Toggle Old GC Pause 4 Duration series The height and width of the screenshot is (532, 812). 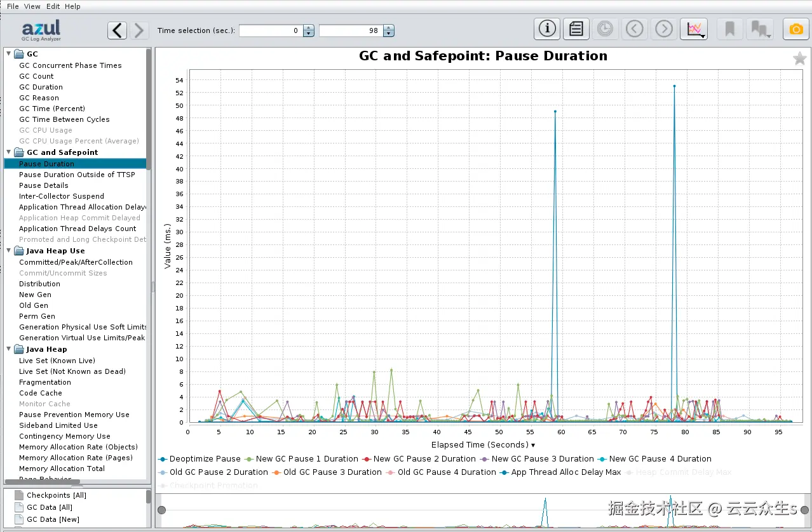pyautogui.click(x=441, y=472)
